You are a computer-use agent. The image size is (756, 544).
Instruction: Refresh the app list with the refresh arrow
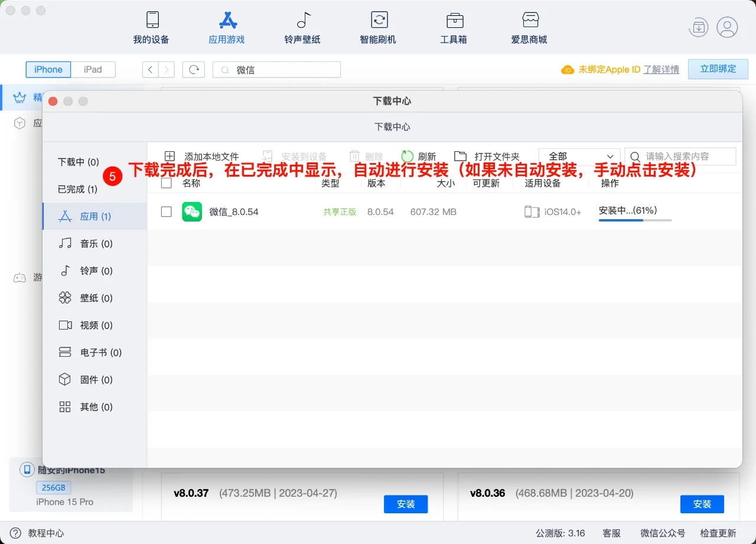[193, 69]
